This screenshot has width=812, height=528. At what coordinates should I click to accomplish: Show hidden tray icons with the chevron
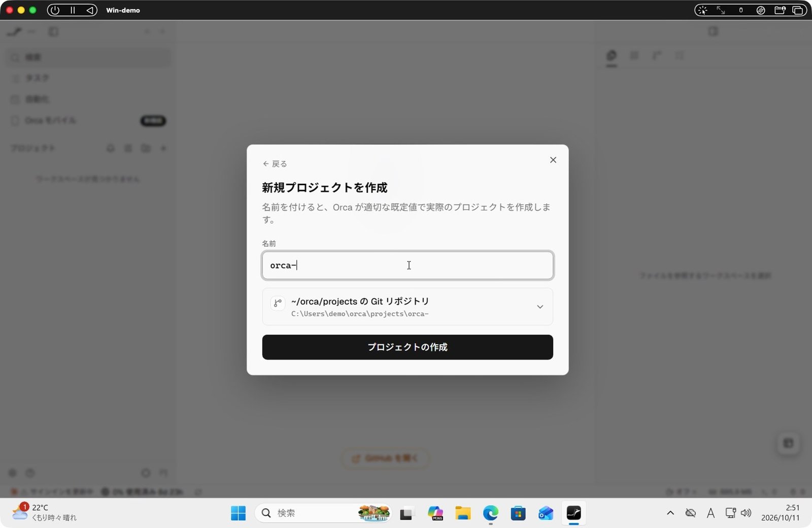click(x=670, y=513)
